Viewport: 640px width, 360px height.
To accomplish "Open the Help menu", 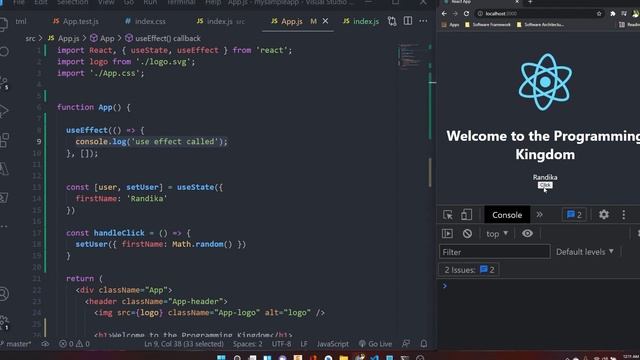I will coord(213,2).
